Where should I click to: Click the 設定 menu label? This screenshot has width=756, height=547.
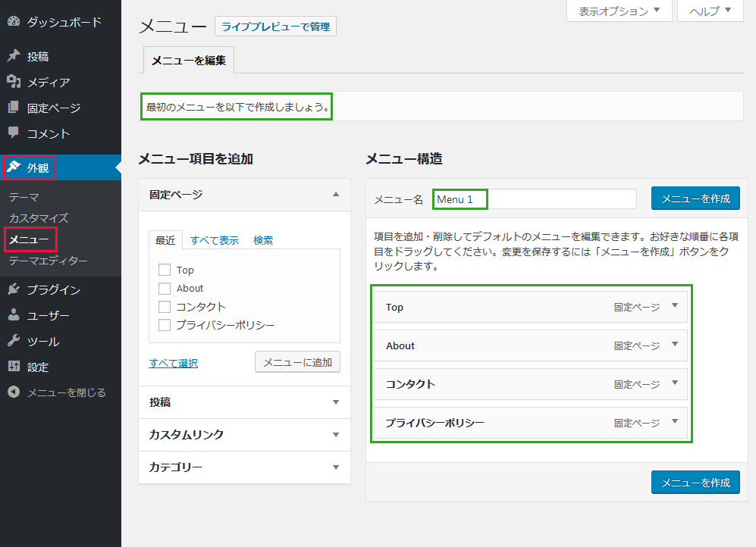[x=38, y=367]
